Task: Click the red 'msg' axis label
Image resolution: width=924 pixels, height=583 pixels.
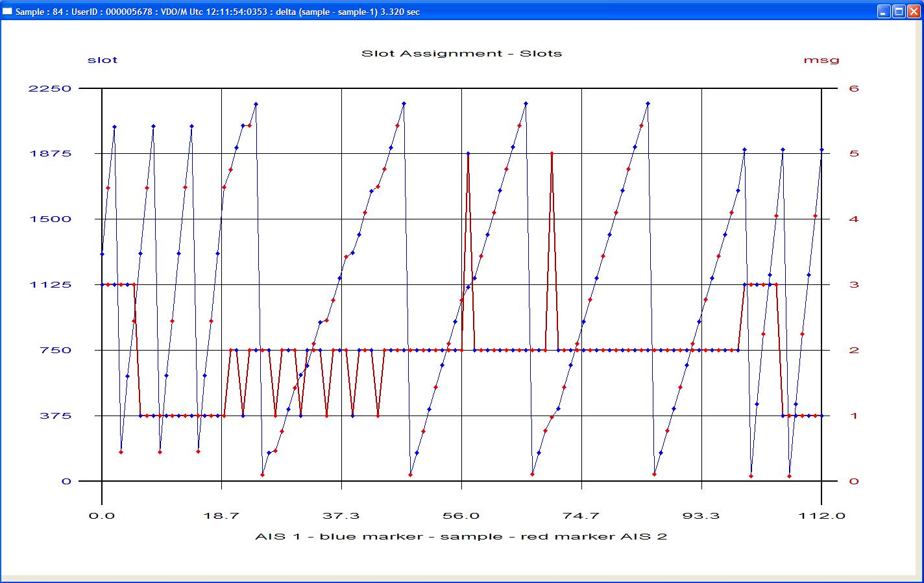Action: coord(821,60)
